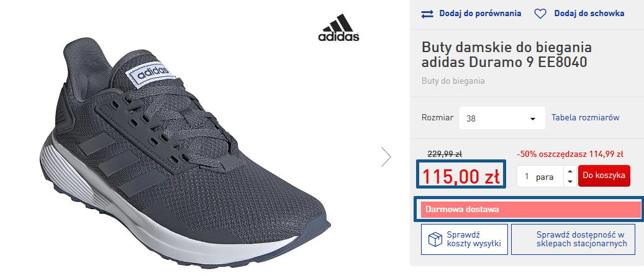Click the adidas brand logo
Screen dimensions: 644x276
pyautogui.click(x=339, y=28)
